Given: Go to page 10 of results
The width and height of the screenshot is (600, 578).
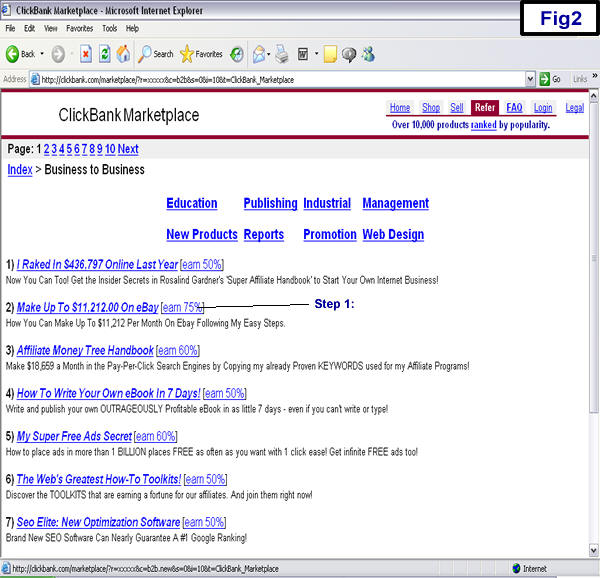Looking at the screenshot, I should click(110, 149).
